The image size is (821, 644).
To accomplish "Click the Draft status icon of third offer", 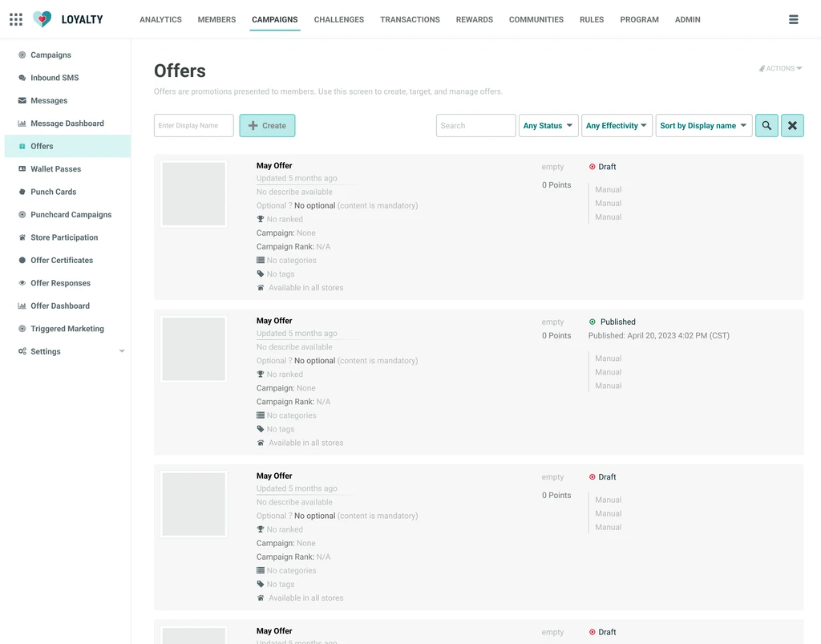I will (592, 477).
